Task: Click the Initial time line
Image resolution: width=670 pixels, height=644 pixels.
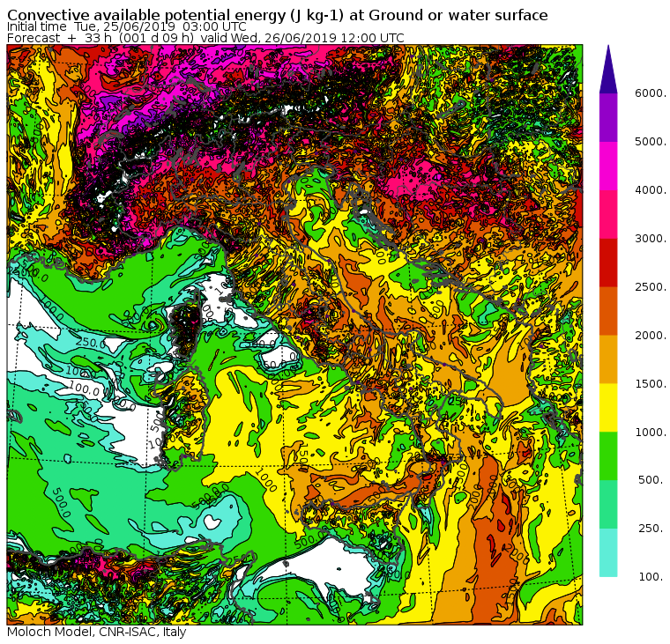Action: pos(126,27)
